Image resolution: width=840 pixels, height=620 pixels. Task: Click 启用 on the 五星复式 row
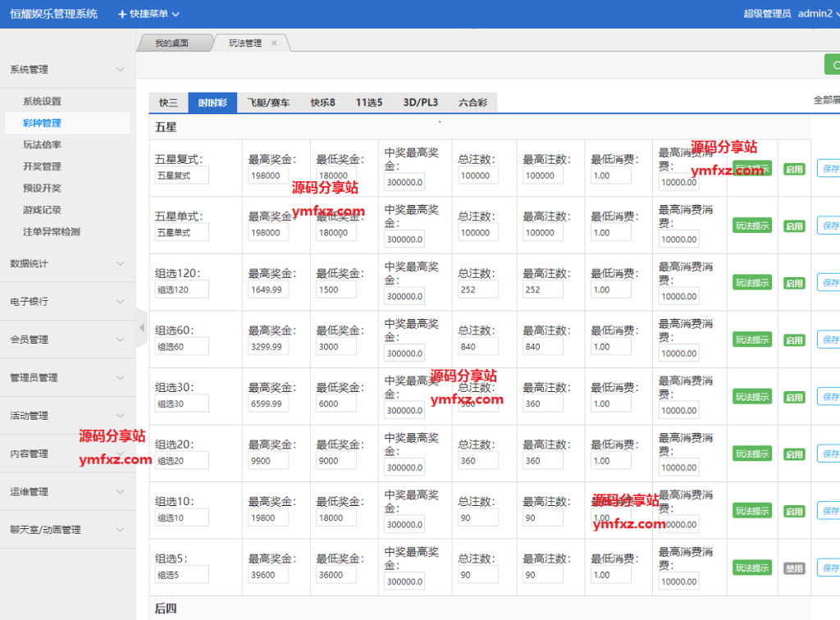coord(793,168)
